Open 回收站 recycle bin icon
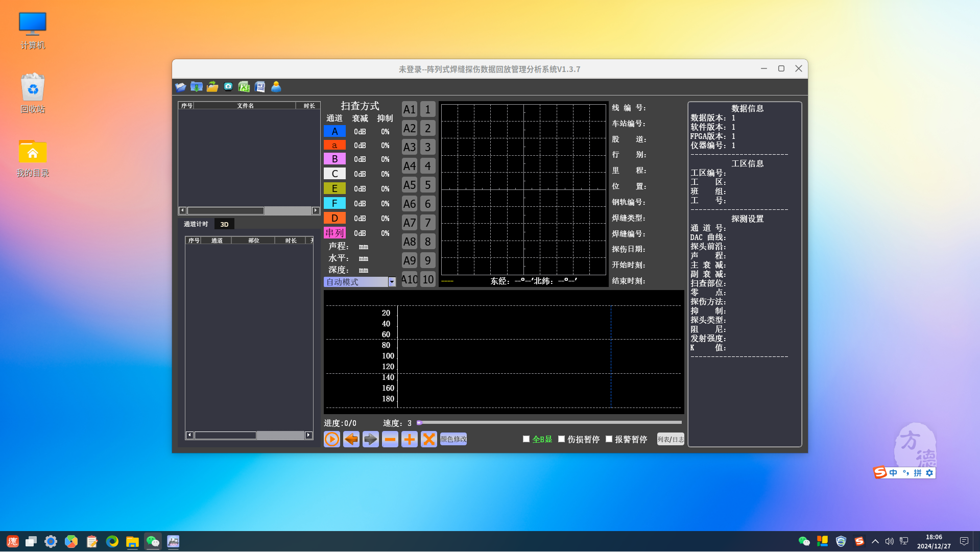 [x=33, y=93]
